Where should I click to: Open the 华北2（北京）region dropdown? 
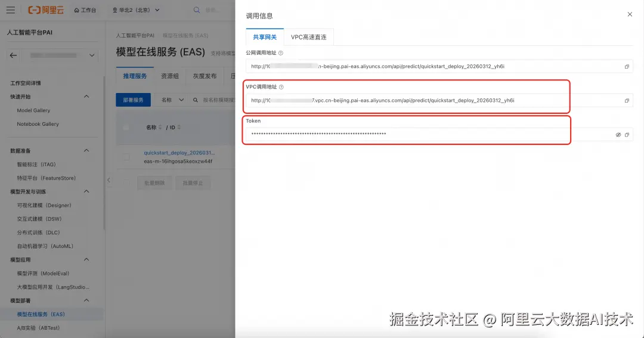click(x=136, y=10)
